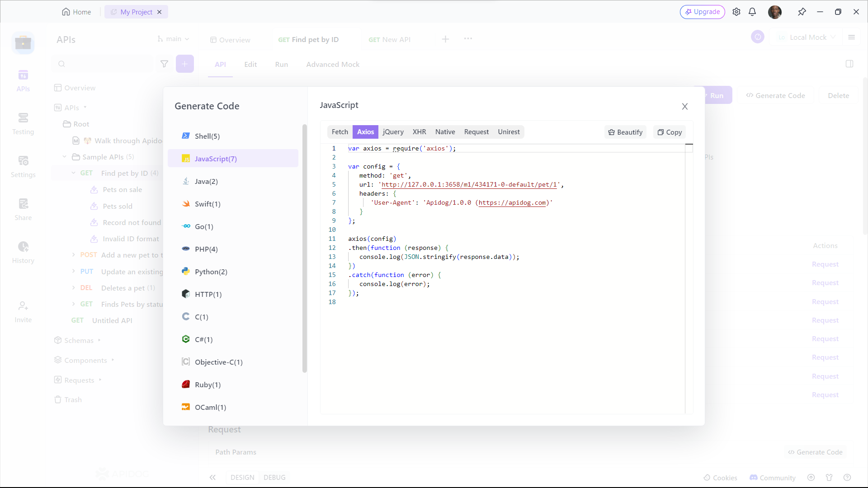
Task: Select the C language icon
Action: pos(186,317)
